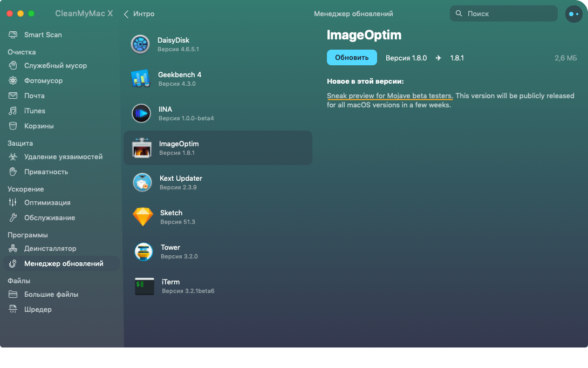Click the 2,6 МБ size label
The width and height of the screenshot is (588, 368).
click(x=565, y=58)
